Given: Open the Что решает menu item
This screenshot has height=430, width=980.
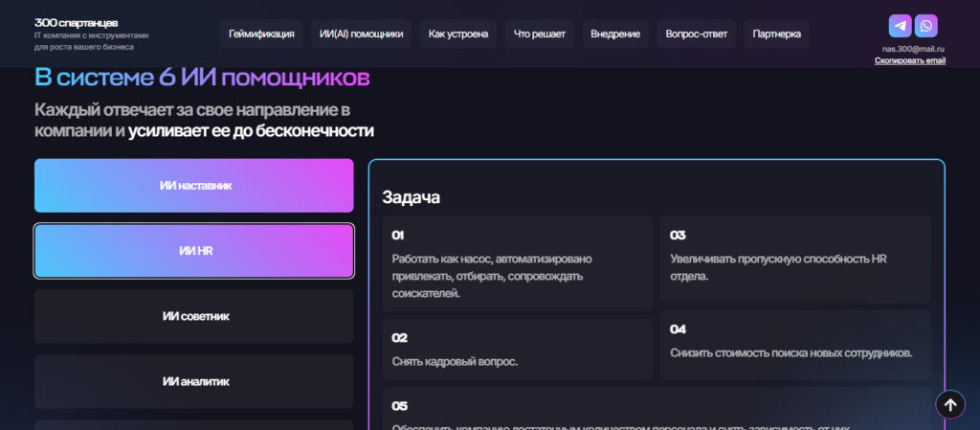Looking at the screenshot, I should [x=539, y=34].
